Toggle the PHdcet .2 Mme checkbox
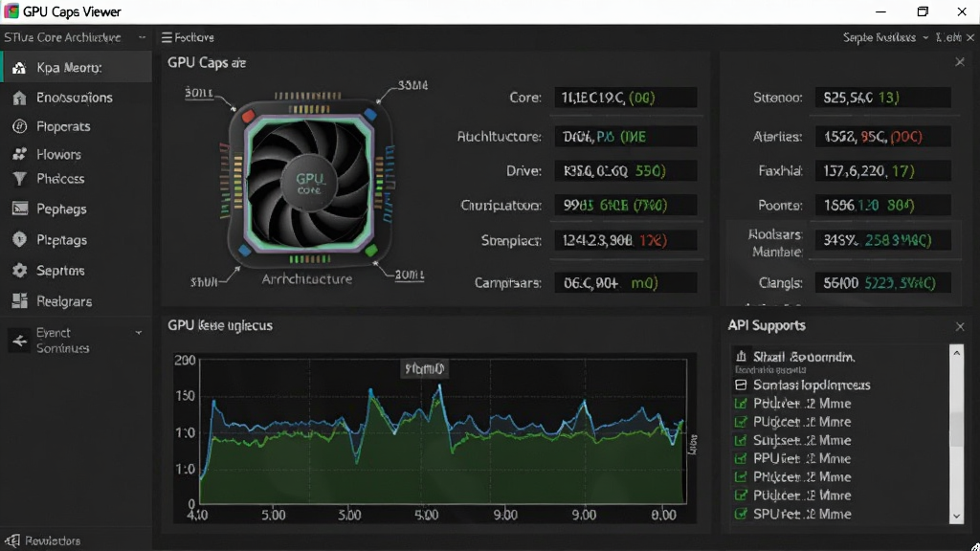 coord(741,477)
